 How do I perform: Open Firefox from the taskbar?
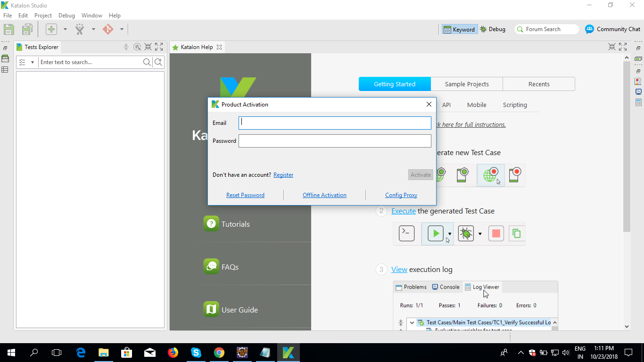(x=173, y=352)
